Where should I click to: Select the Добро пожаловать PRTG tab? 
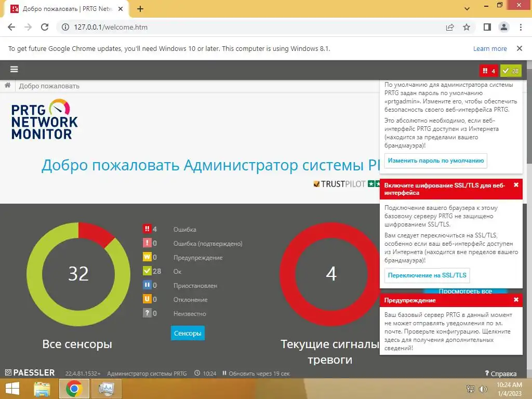(66, 9)
